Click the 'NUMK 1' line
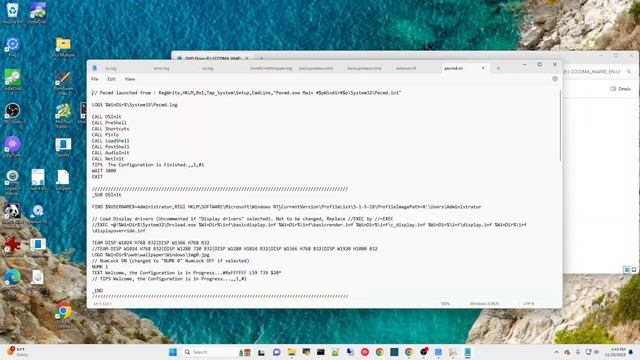Image resolution: width=640 pixels, height=360 pixels. point(100,267)
